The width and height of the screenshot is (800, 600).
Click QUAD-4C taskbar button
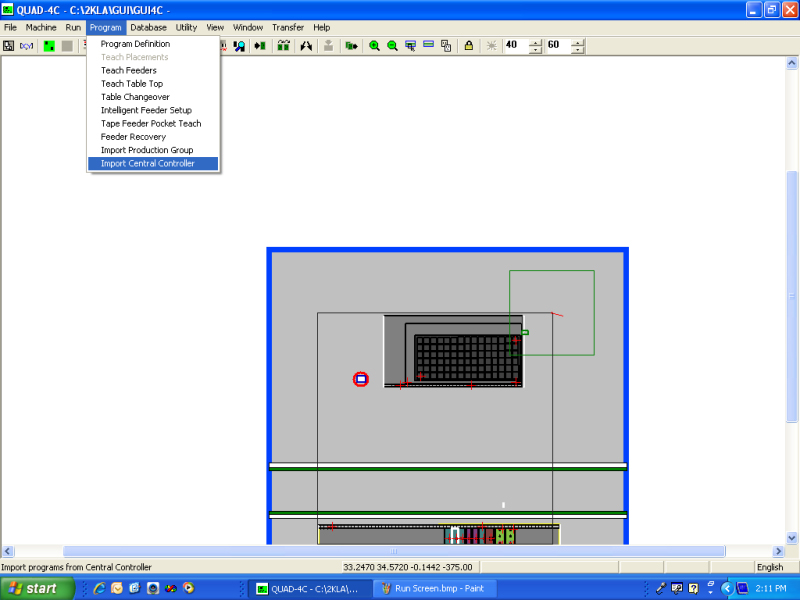[x=309, y=588]
